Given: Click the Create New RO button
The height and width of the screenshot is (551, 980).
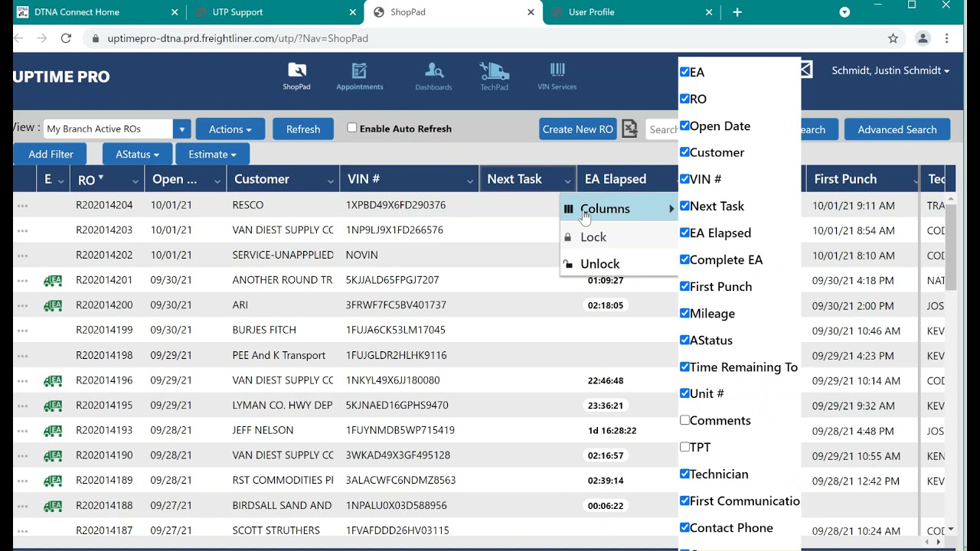Looking at the screenshot, I should tap(577, 129).
